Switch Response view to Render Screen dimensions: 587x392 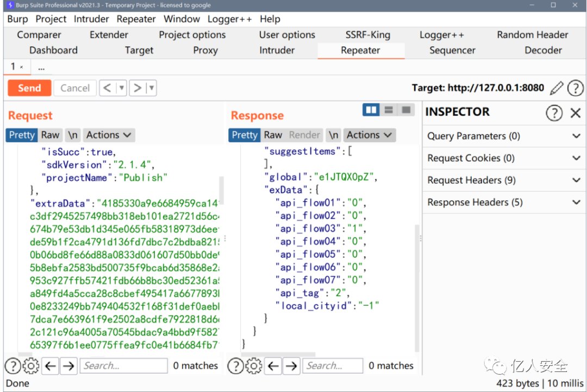[x=304, y=135]
